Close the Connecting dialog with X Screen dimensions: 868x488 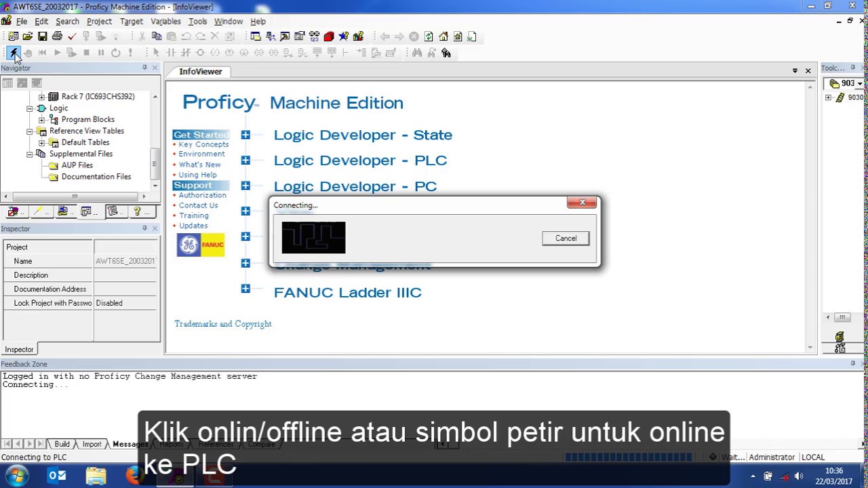pyautogui.click(x=582, y=202)
